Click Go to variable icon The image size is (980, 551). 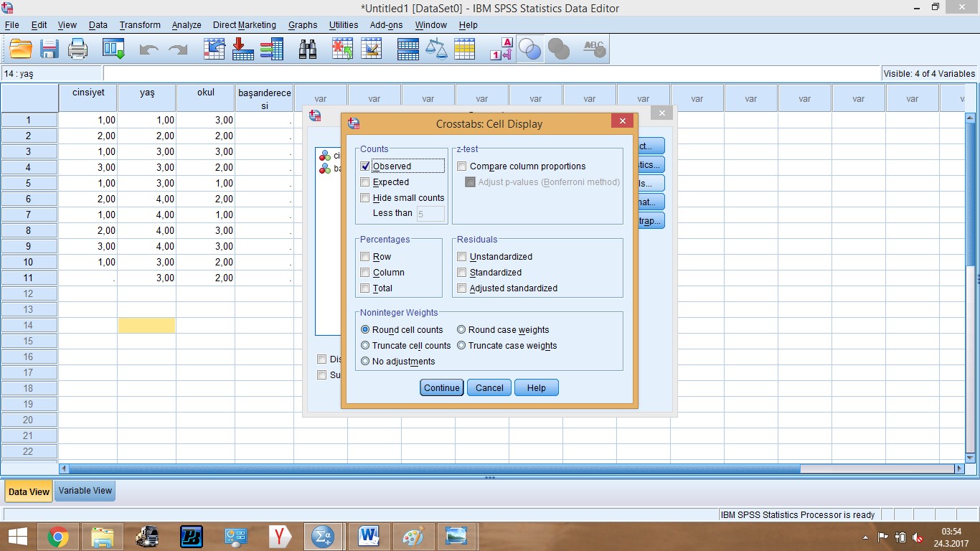243,49
